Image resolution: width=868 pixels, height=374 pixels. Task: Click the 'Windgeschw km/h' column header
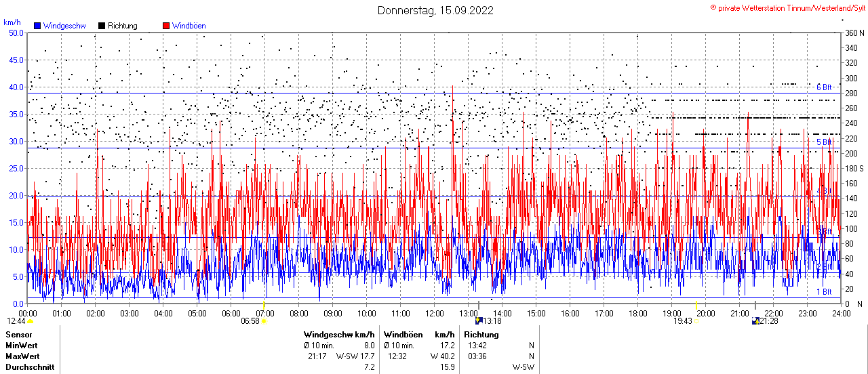[338, 335]
